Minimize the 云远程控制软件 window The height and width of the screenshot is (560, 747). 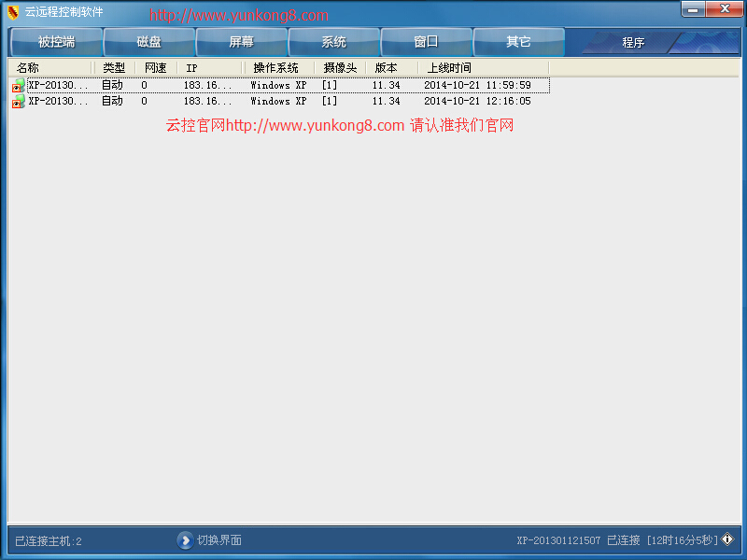[694, 9]
